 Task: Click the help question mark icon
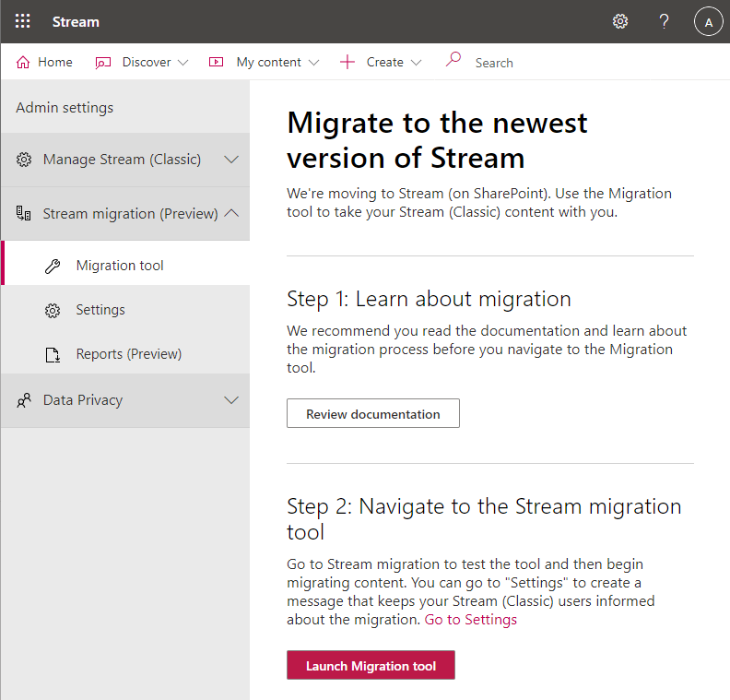pyautogui.click(x=664, y=21)
